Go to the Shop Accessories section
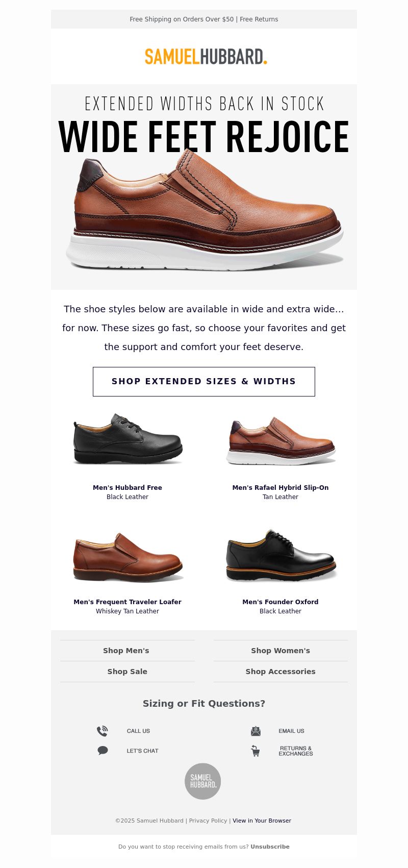This screenshot has height=868, width=408. click(280, 672)
